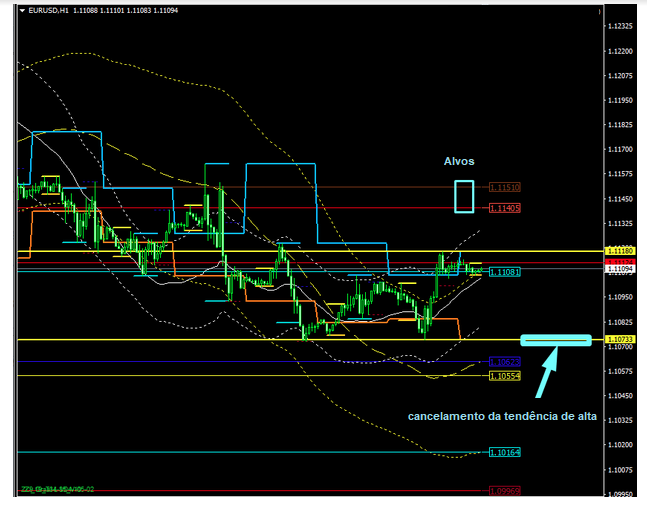Click the triangle arrow before EURUSD,H1
The image size is (647, 505).
23,10
